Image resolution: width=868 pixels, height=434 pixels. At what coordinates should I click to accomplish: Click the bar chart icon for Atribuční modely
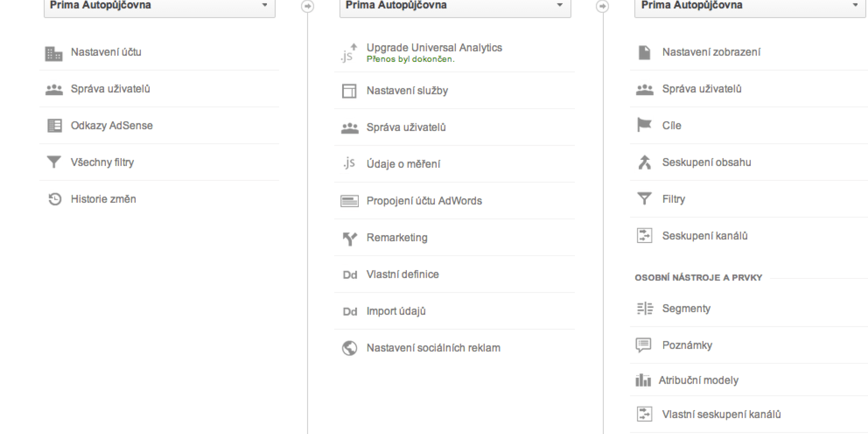click(643, 380)
